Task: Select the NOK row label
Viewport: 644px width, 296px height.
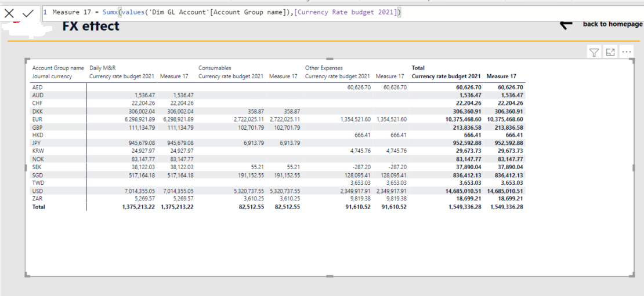Action: tap(38, 159)
